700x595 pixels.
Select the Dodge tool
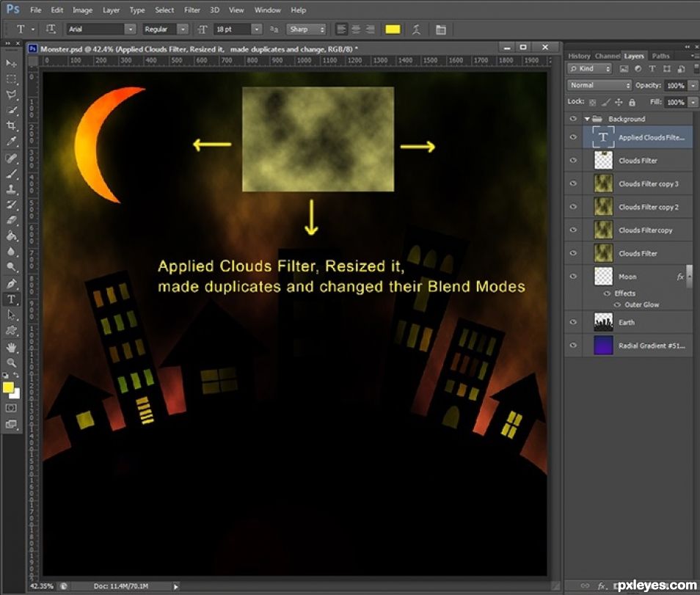[11, 267]
